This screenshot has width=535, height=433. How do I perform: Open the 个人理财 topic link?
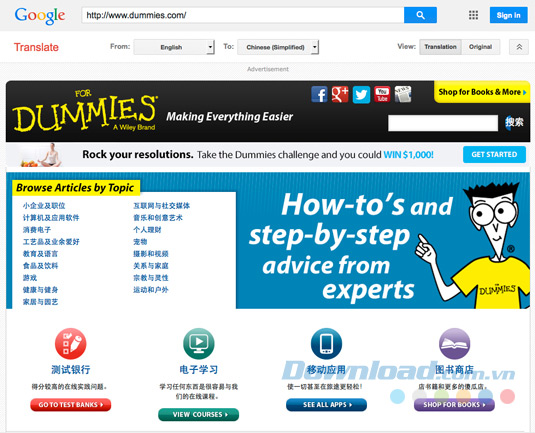click(147, 230)
